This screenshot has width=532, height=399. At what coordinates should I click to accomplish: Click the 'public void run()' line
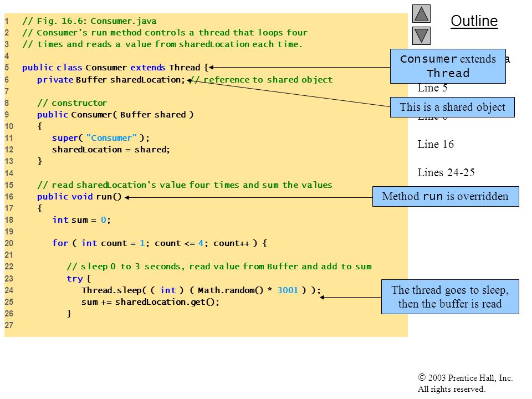pyautogui.click(x=79, y=197)
